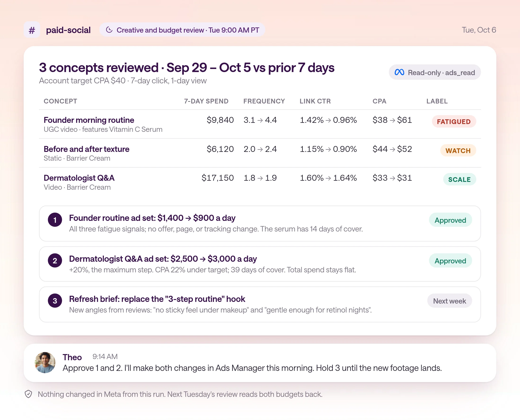Click the 7-DAY SPEND column header
Viewport: 520px width, 420px height.
206,101
